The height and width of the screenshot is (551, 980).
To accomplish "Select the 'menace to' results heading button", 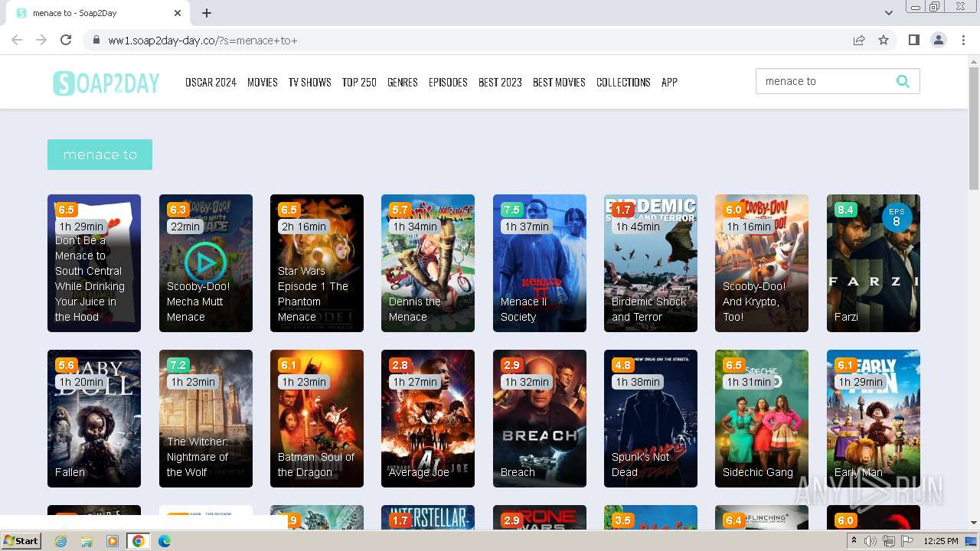I will [100, 155].
